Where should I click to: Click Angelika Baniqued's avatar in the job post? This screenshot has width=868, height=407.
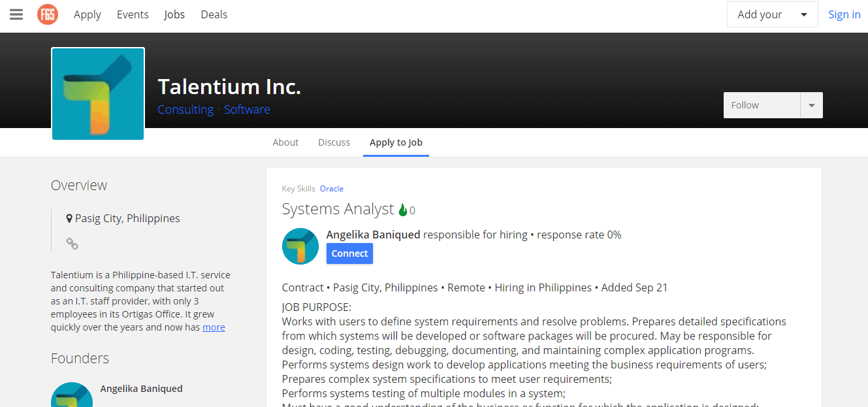click(x=300, y=246)
